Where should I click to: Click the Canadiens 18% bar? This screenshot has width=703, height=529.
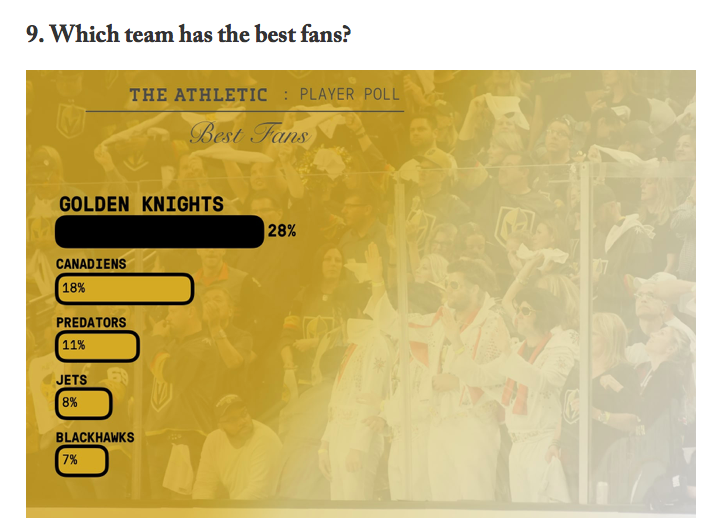125,289
